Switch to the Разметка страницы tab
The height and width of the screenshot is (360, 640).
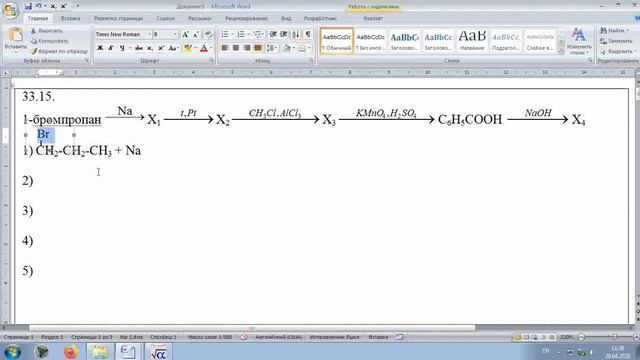pos(118,18)
